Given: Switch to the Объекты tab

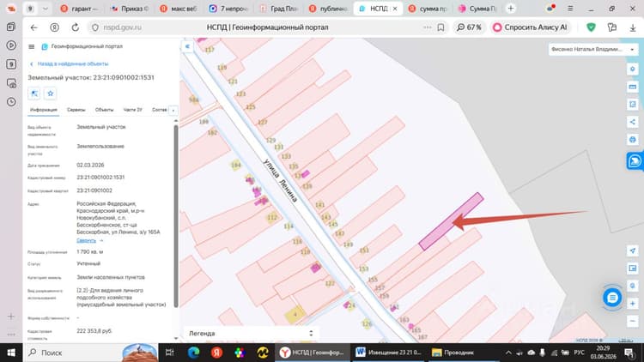Looking at the screenshot, I should tap(104, 110).
